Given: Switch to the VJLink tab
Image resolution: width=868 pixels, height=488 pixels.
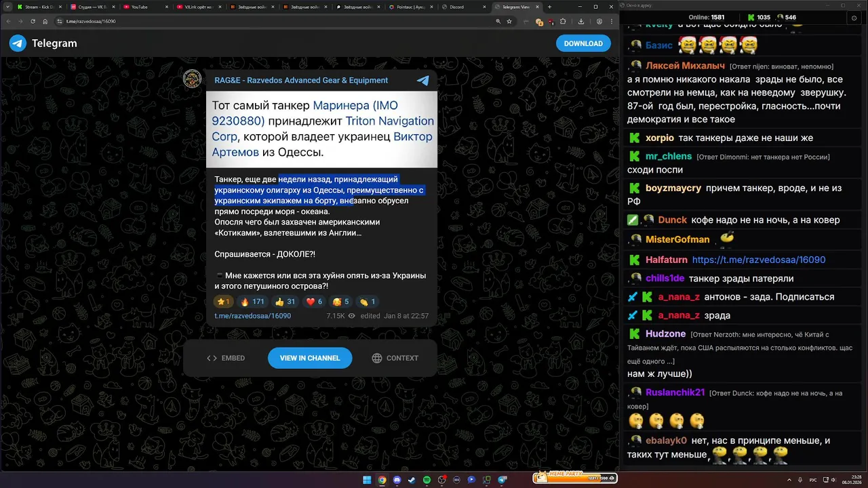Looking at the screenshot, I should point(201,7).
